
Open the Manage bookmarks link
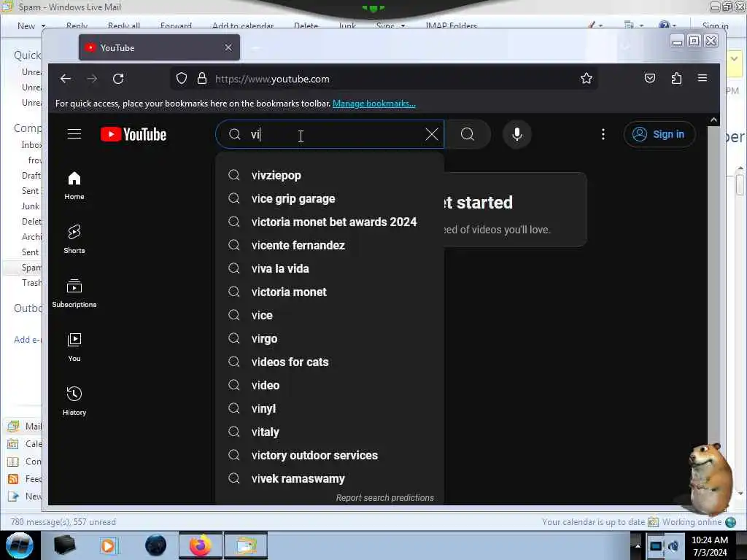(x=374, y=104)
